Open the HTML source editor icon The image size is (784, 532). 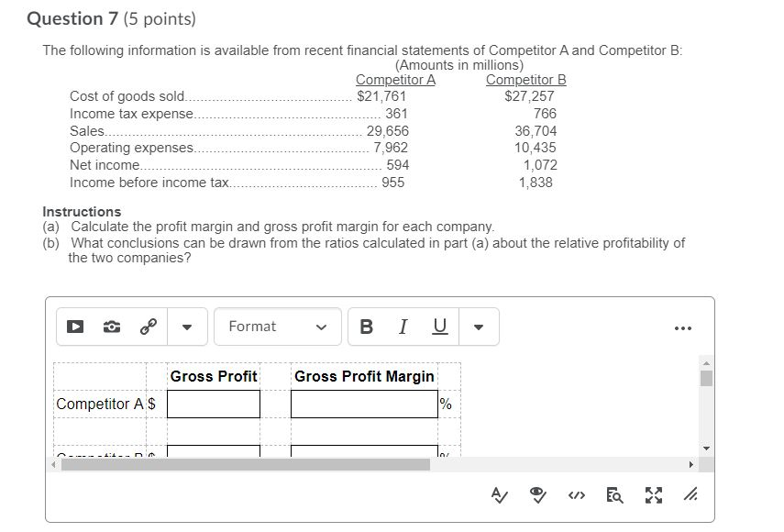(576, 495)
